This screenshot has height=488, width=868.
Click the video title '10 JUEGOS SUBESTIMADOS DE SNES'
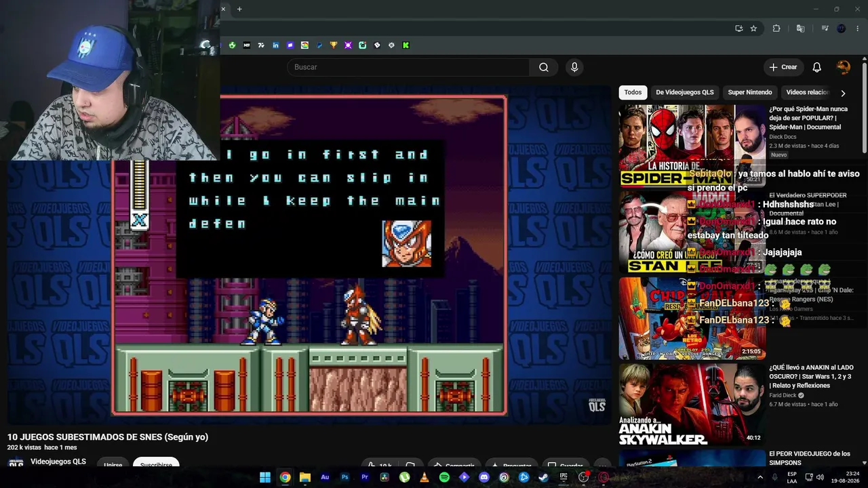[x=108, y=437]
